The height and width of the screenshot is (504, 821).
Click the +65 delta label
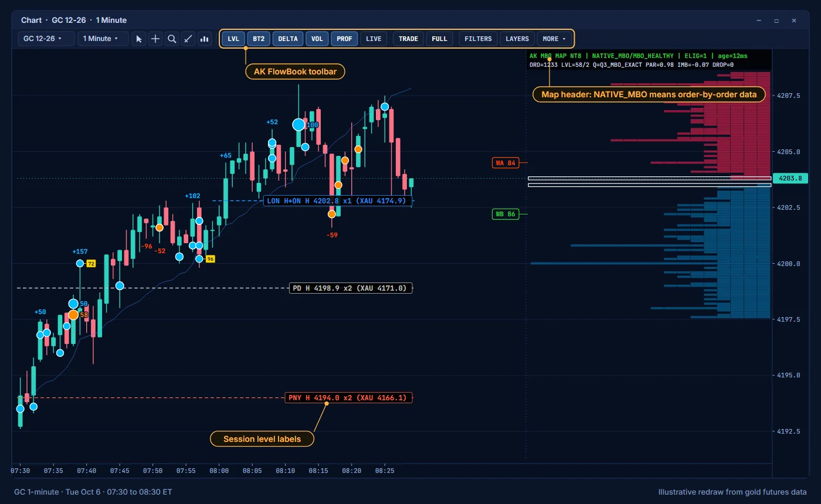pyautogui.click(x=226, y=156)
